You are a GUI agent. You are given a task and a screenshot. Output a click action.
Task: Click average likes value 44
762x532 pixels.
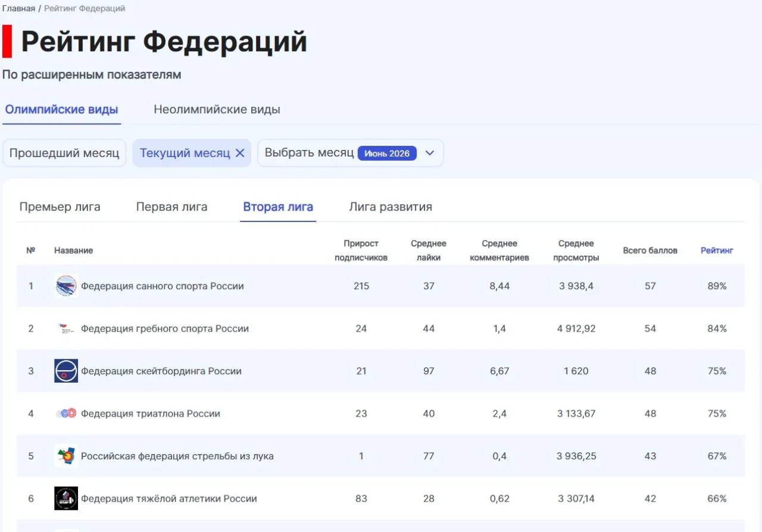(x=429, y=328)
